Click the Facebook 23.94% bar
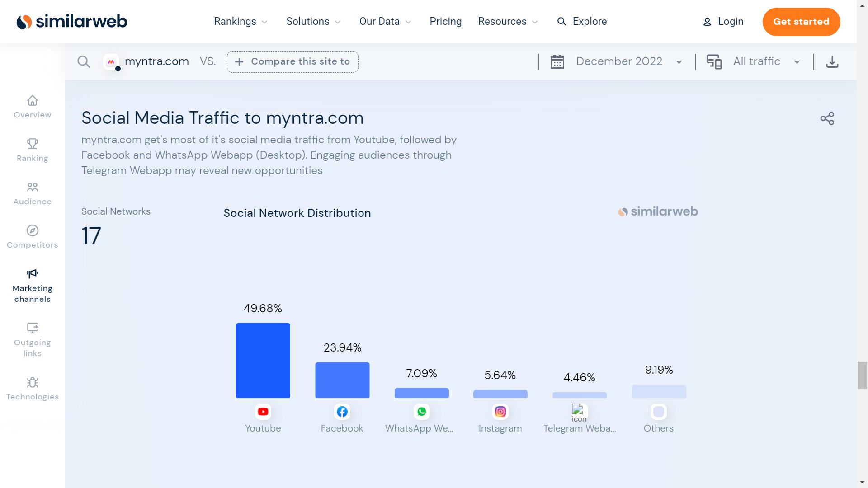This screenshot has width=868, height=488. click(342, 380)
